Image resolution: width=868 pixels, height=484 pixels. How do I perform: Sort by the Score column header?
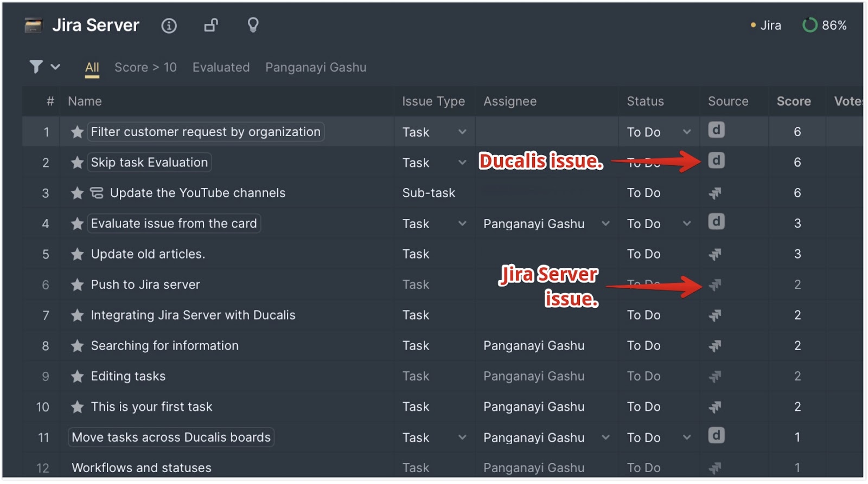point(794,101)
